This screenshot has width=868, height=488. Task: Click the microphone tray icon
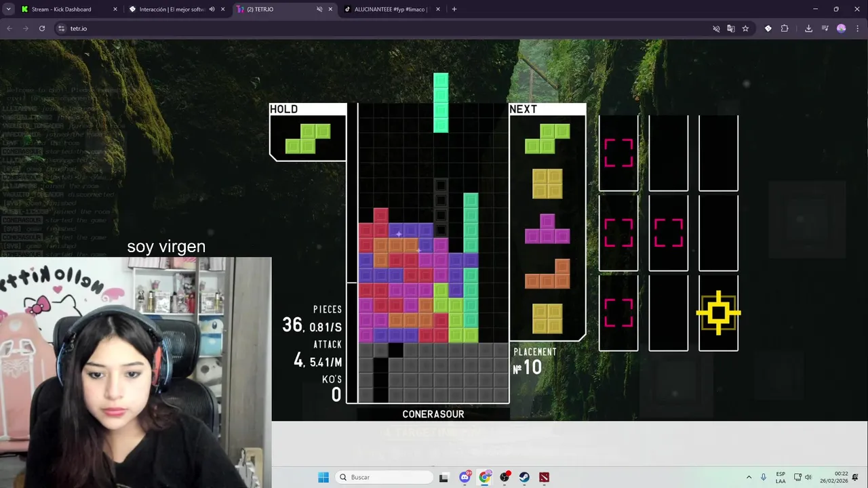click(x=764, y=477)
